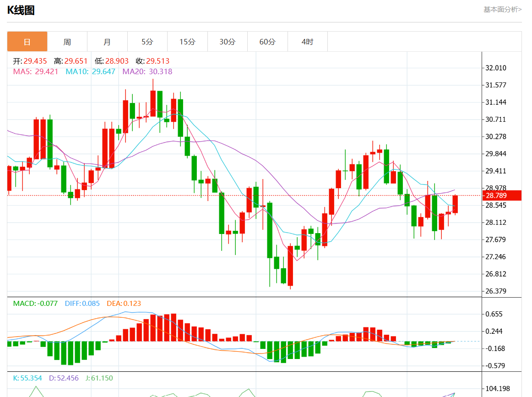Click the K: 55.354 KDJ value
Image resolution: width=532 pixels, height=397 pixels.
click(27, 378)
